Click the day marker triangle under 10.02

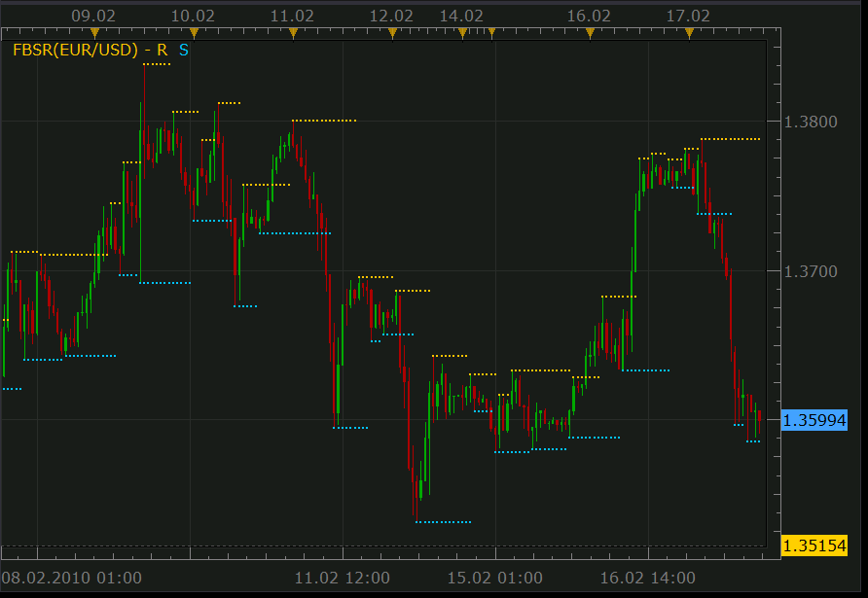pyautogui.click(x=194, y=33)
